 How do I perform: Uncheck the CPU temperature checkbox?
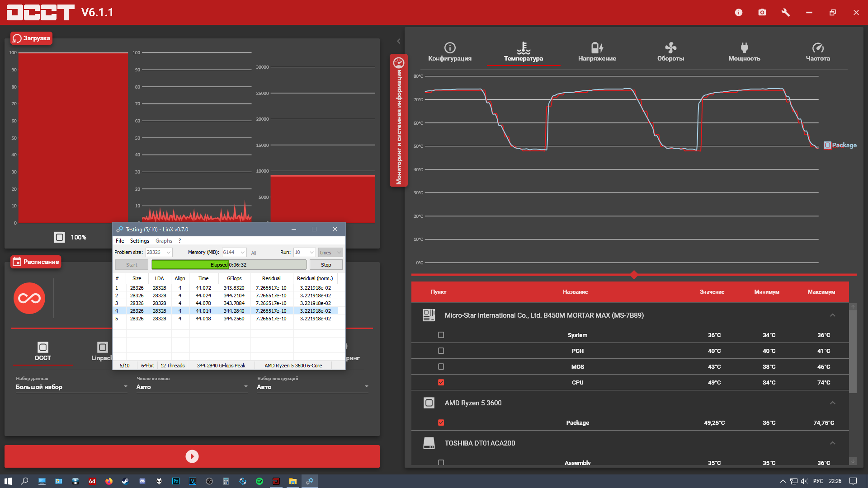pyautogui.click(x=441, y=382)
